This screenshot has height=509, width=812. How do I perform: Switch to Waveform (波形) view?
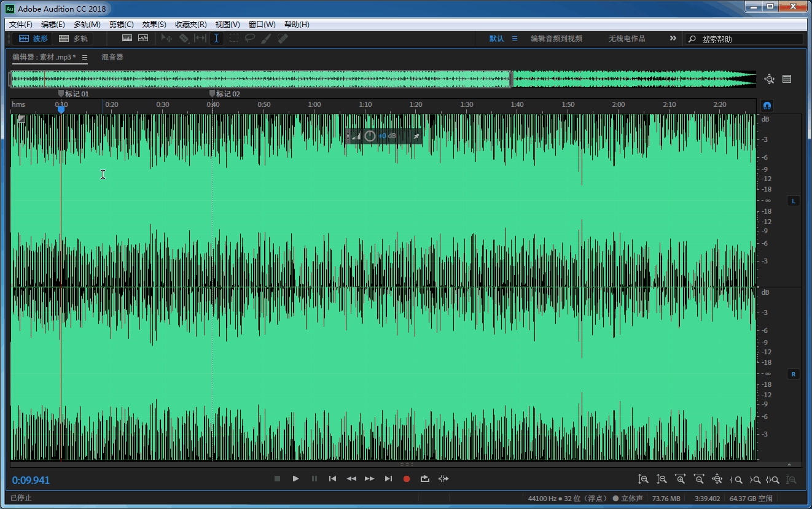coord(33,38)
